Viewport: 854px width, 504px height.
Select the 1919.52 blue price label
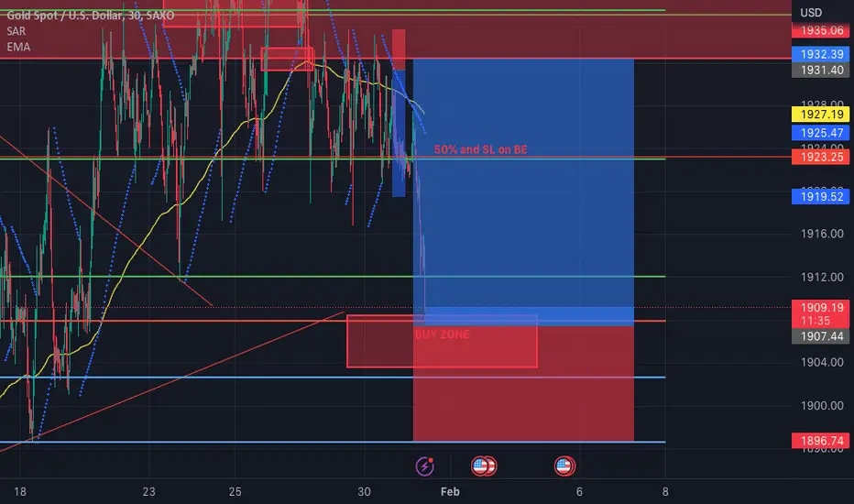[x=820, y=197]
